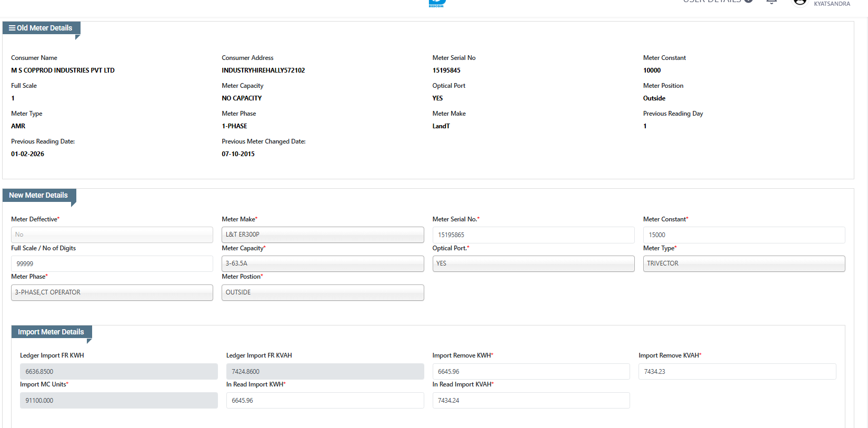Click the Import Remove KWH input
This screenshot has height=428, width=868.
pos(531,371)
